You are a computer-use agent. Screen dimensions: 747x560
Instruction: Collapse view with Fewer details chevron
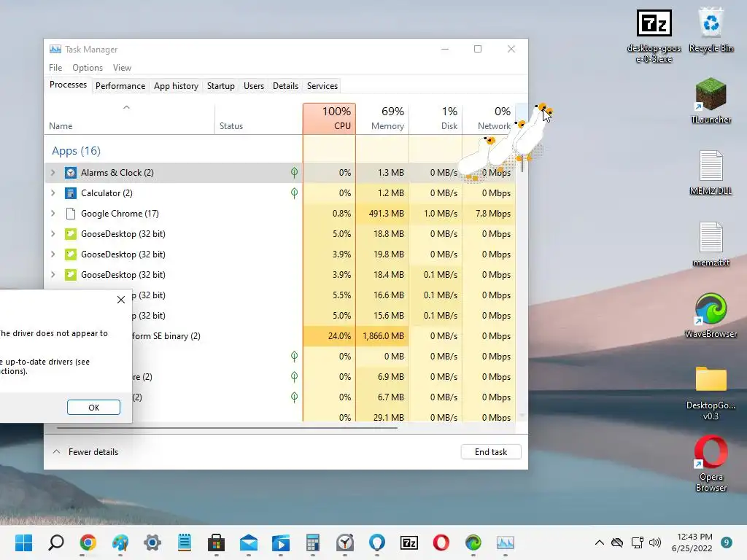click(x=56, y=451)
